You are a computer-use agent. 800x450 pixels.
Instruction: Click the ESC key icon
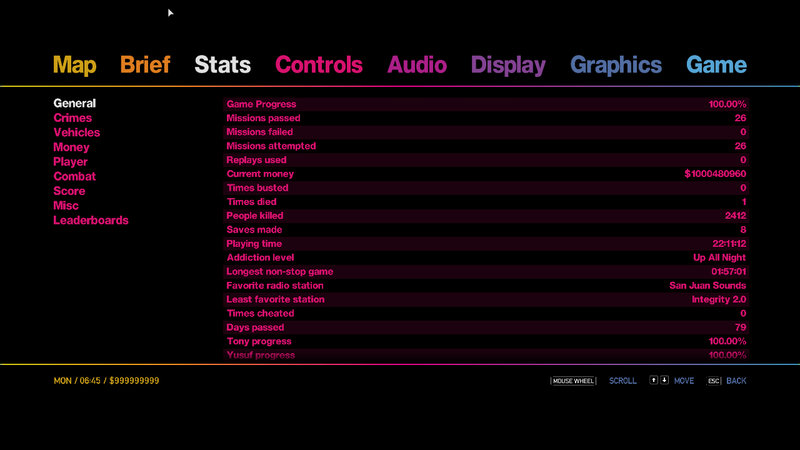tap(713, 381)
